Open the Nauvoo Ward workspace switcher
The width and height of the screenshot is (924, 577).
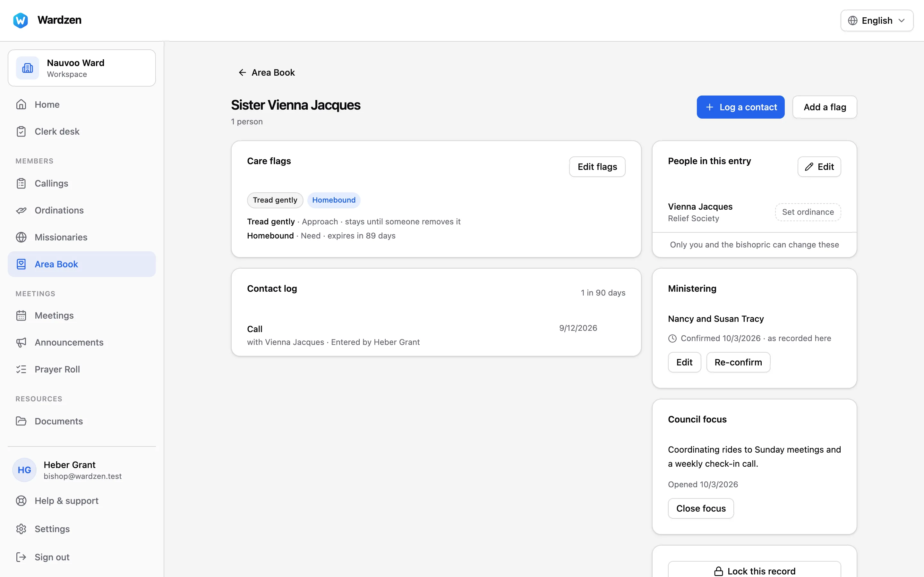[x=82, y=68]
